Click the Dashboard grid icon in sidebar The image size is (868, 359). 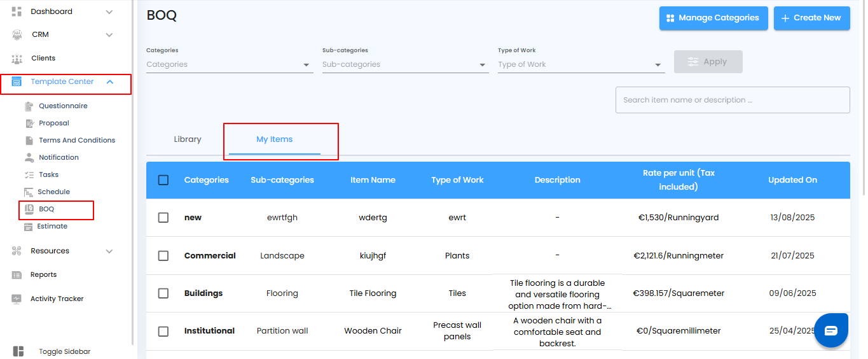point(17,11)
